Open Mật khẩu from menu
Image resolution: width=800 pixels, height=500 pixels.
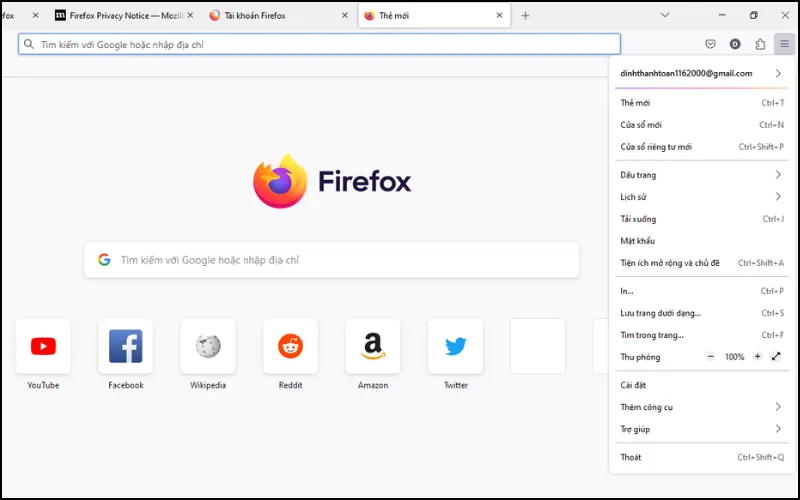point(702,241)
